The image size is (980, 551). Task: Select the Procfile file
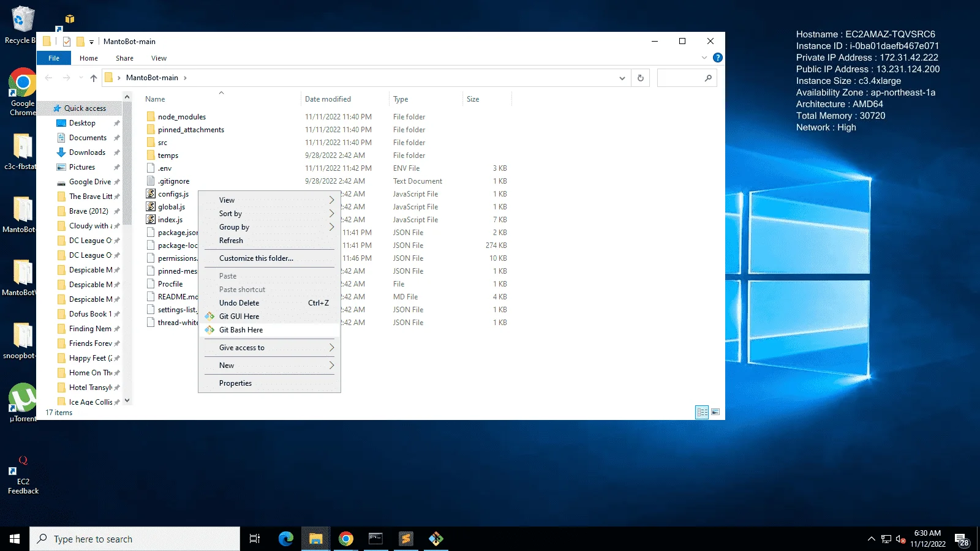pos(170,284)
